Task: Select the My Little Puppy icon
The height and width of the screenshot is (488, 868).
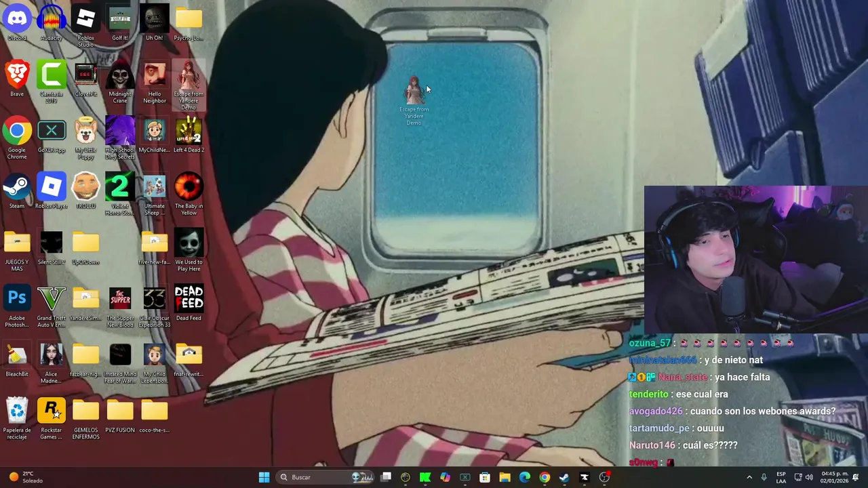Action: (85, 138)
